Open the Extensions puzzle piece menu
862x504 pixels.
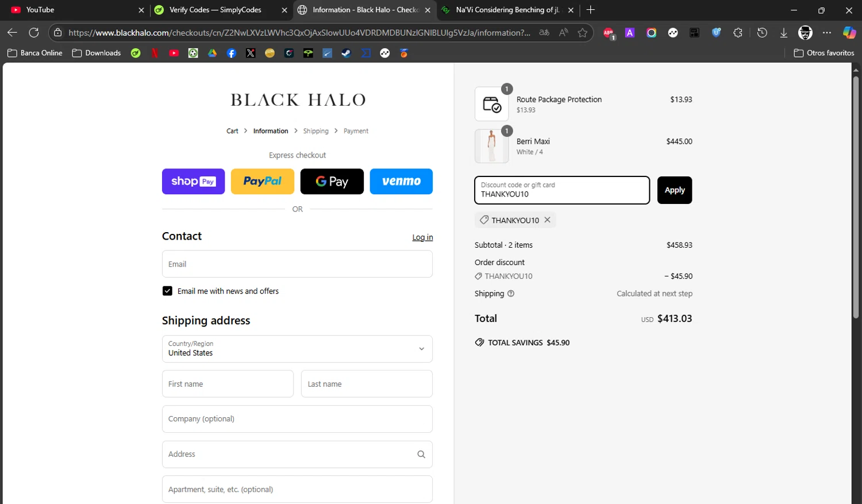pos(738,33)
